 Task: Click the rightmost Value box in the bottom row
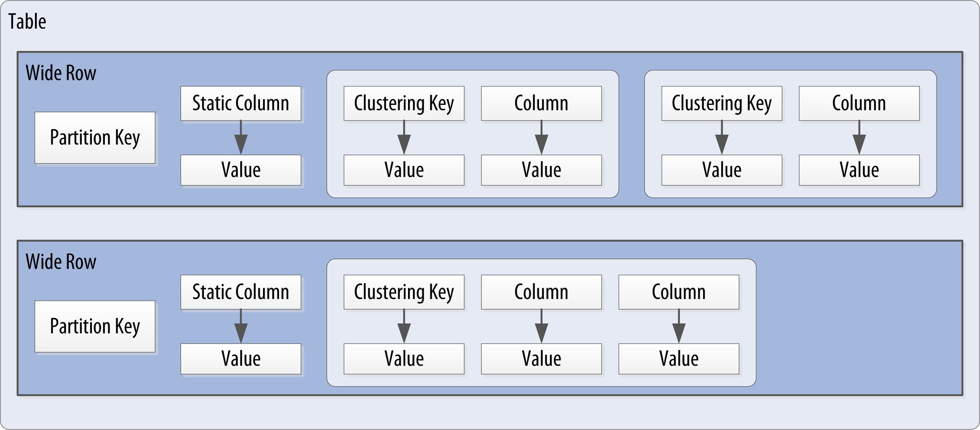pos(679,359)
